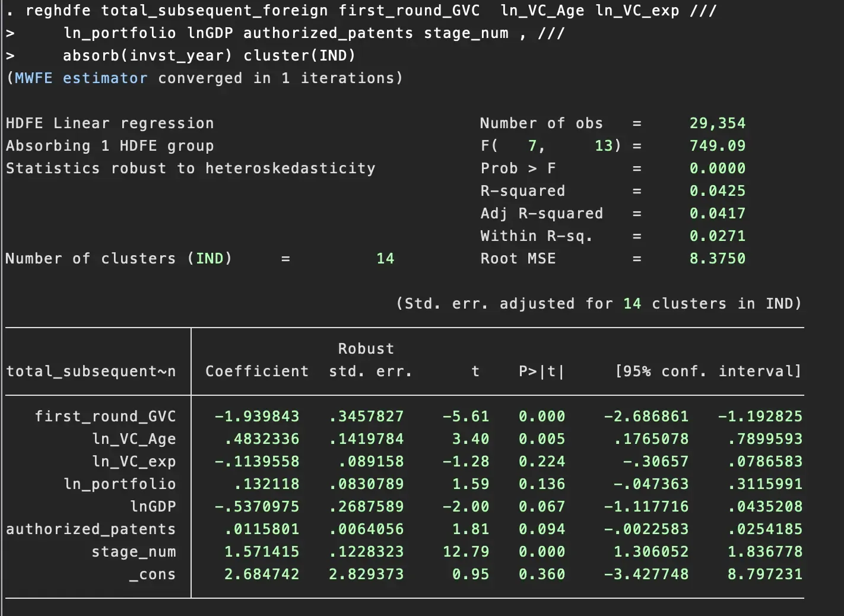Click the _cons row label
This screenshot has height=616, width=844.
tap(153, 574)
